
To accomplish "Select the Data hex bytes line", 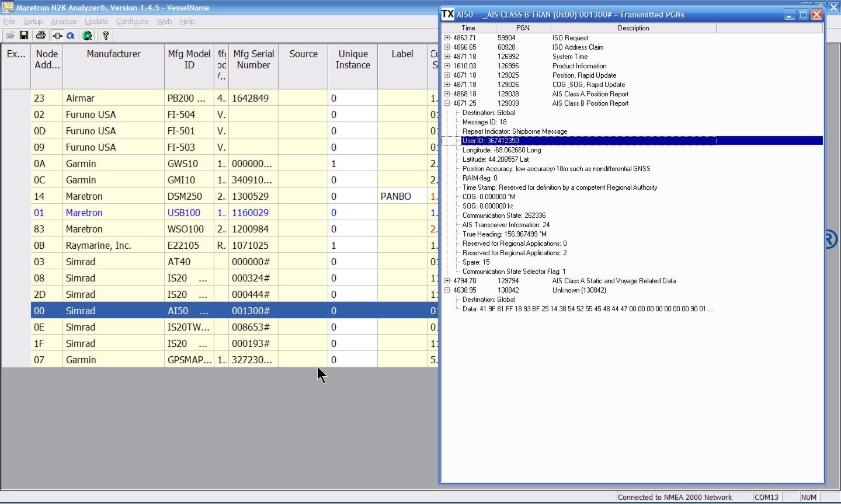I will click(x=588, y=309).
